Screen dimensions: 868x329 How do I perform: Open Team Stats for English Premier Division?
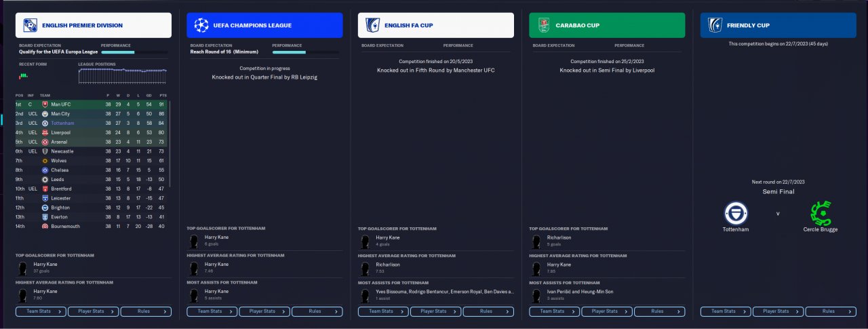[41, 311]
